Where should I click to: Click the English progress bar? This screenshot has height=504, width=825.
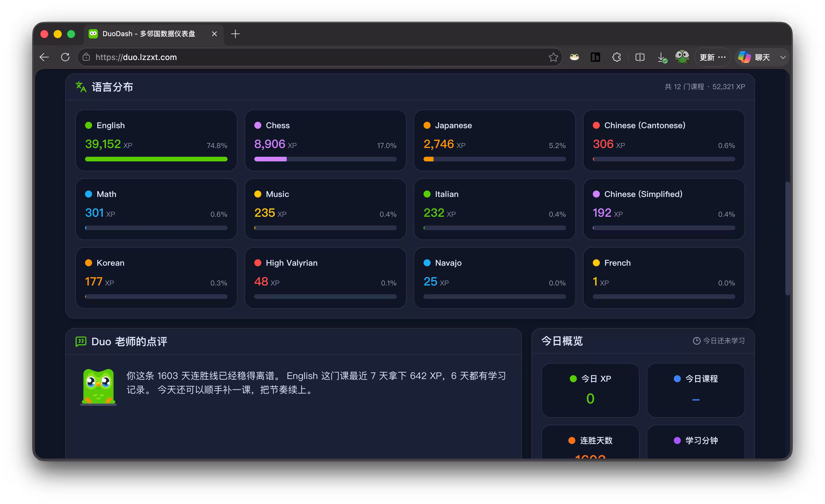pyautogui.click(x=156, y=159)
